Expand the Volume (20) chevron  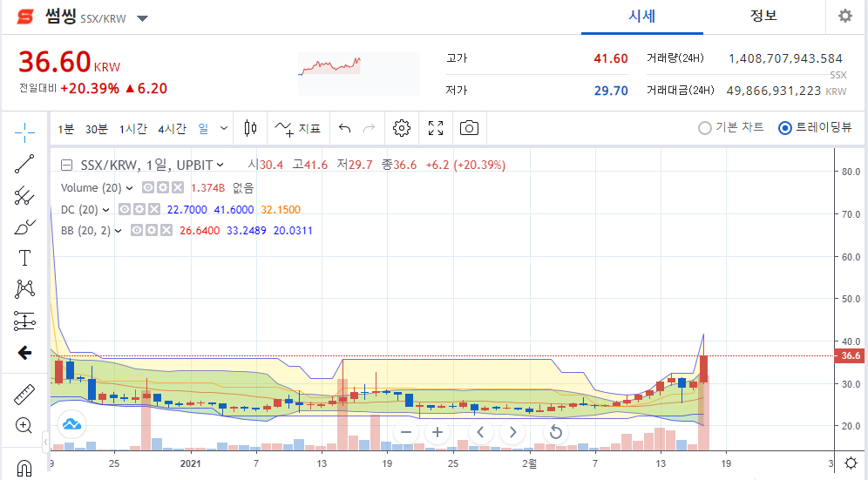[x=130, y=188]
